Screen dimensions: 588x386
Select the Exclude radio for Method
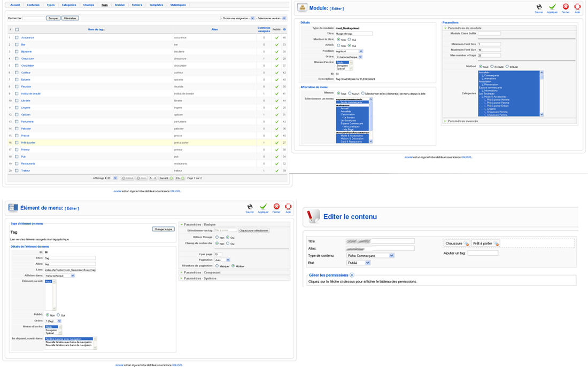click(493, 67)
